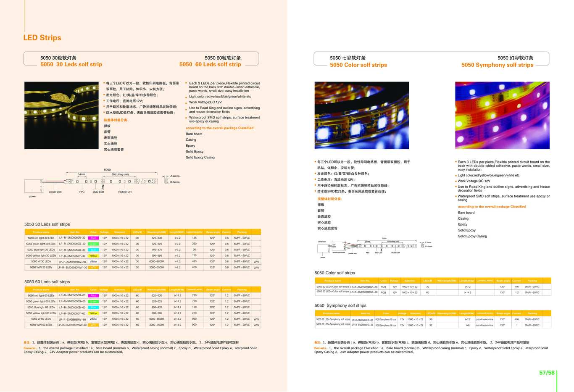Select item number 'LP-R-SMD5050R-30'

click(72, 238)
